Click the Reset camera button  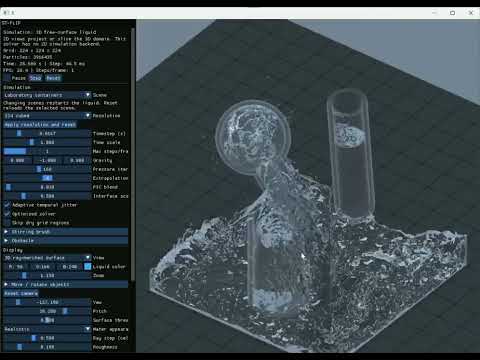click(21, 293)
